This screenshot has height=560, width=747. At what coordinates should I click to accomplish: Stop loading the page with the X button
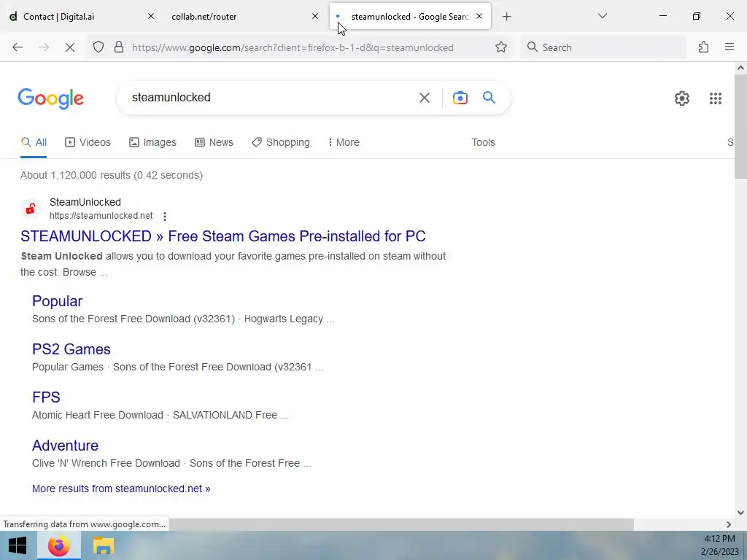(69, 47)
